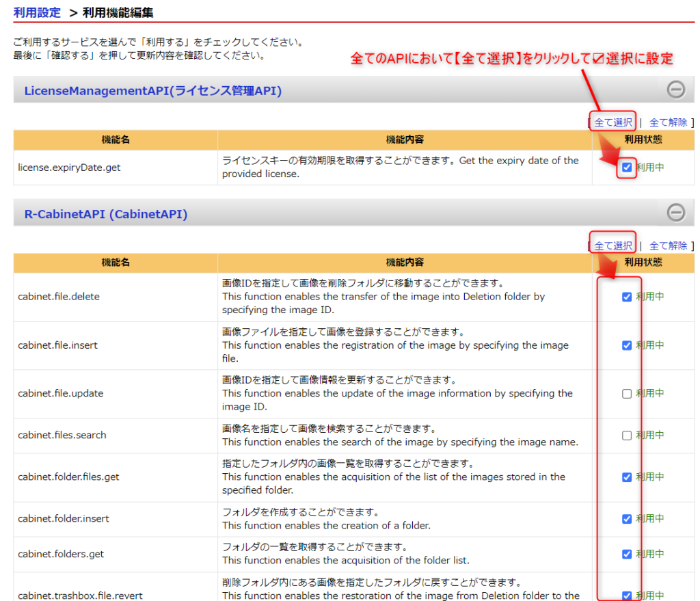This screenshot has width=700, height=601.
Task: Enable cabinet.file.update checkbox
Action: (627, 394)
